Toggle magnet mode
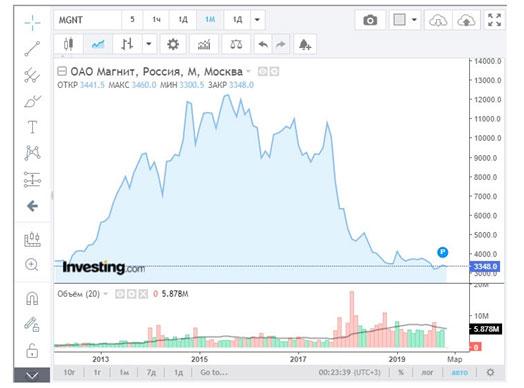Screen dimensions: 524x388 click(32, 298)
